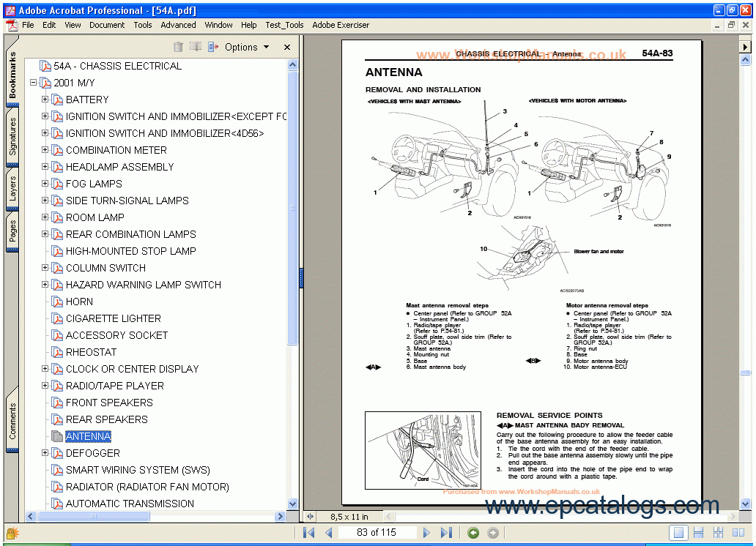Screen dimensions: 756x546
Task: Close the bookmarks panel with X
Action: [287, 48]
